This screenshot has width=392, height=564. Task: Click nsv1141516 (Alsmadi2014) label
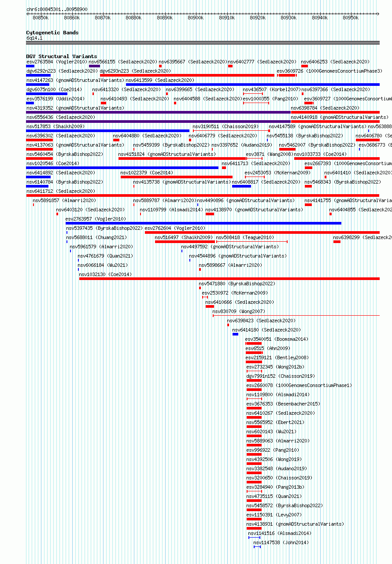(280, 533)
